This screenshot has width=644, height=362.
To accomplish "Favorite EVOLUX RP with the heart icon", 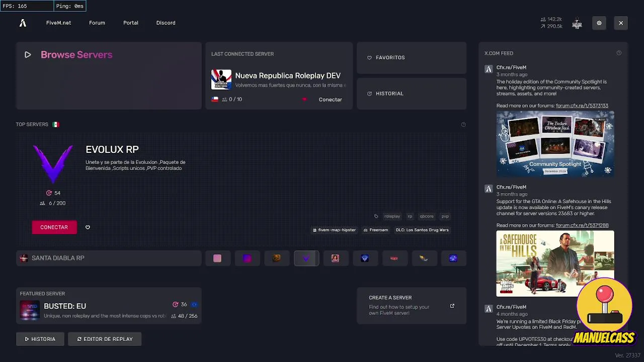I will [88, 227].
